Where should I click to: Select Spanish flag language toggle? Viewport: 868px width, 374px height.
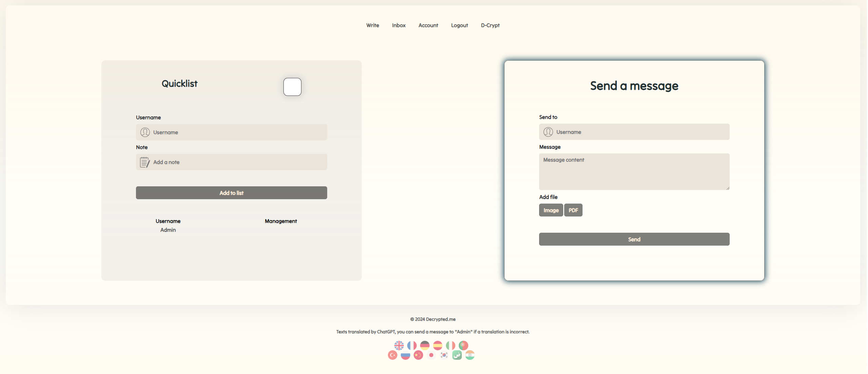pyautogui.click(x=437, y=345)
